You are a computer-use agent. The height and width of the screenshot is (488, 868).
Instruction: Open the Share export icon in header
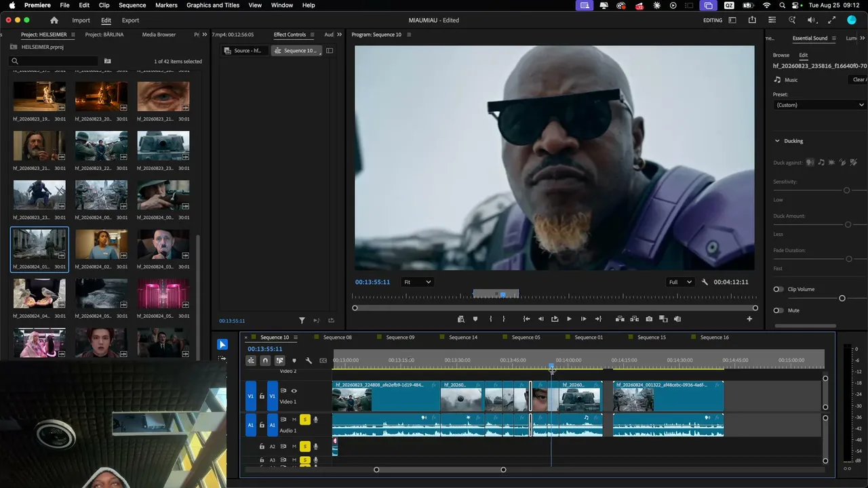pos(752,20)
